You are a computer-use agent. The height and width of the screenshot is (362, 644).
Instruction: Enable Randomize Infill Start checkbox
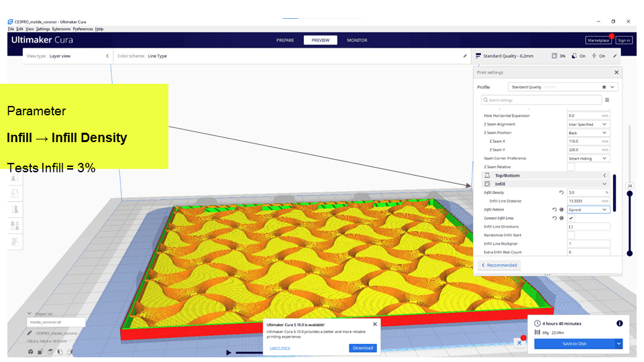(571, 235)
